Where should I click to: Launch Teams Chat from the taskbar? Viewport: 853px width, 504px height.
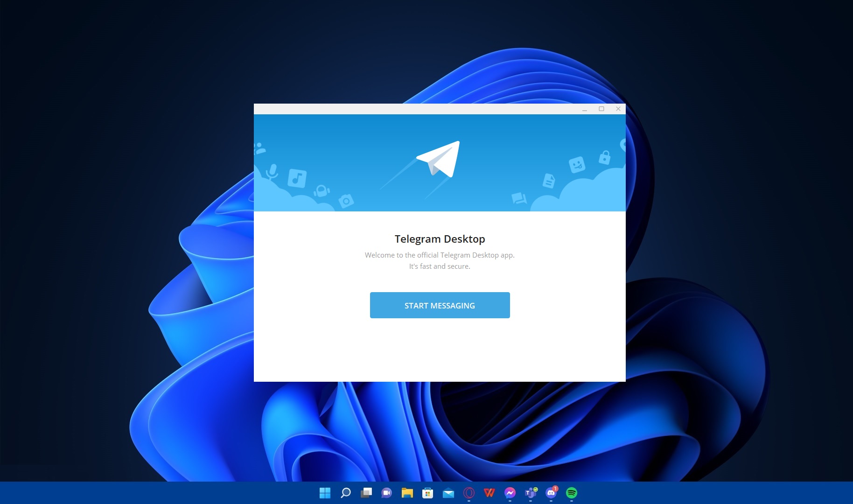pyautogui.click(x=387, y=493)
